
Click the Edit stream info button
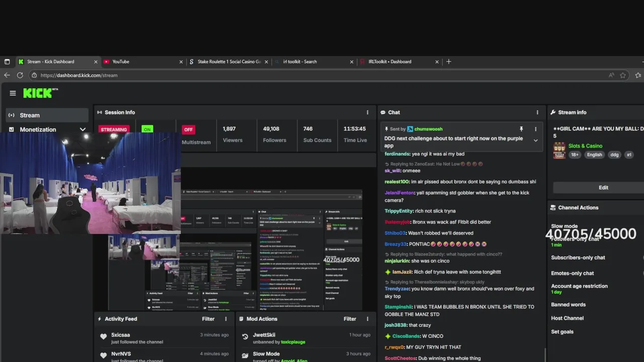click(x=603, y=188)
